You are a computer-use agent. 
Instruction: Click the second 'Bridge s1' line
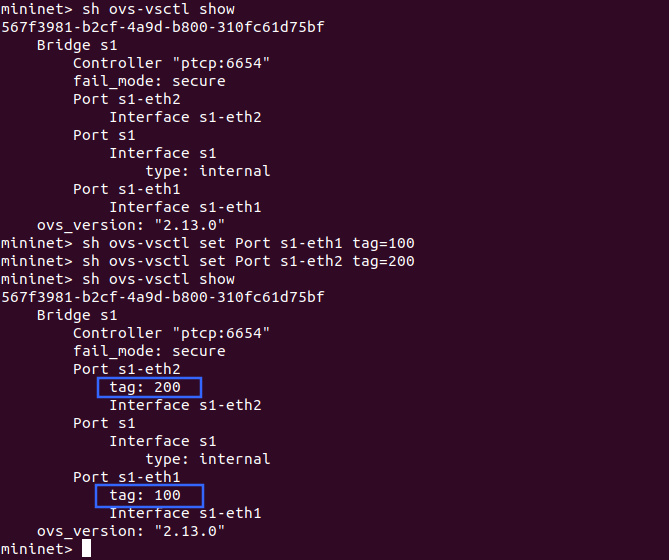[77, 315]
